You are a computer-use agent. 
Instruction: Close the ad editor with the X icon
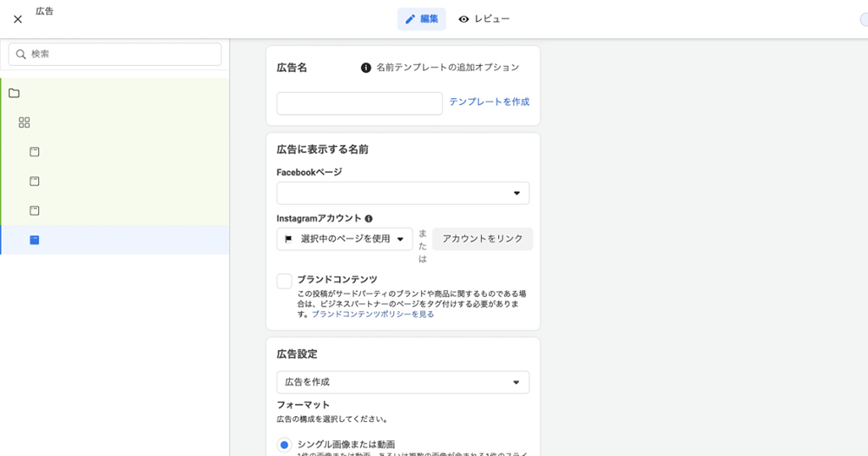tap(17, 19)
